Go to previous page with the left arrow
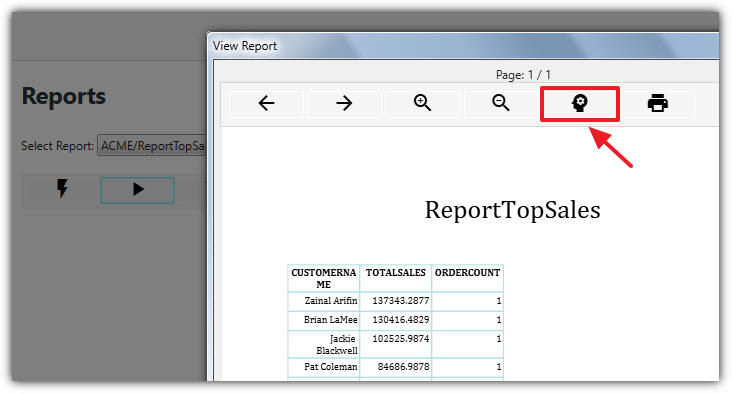The width and height of the screenshot is (732, 394). click(266, 103)
